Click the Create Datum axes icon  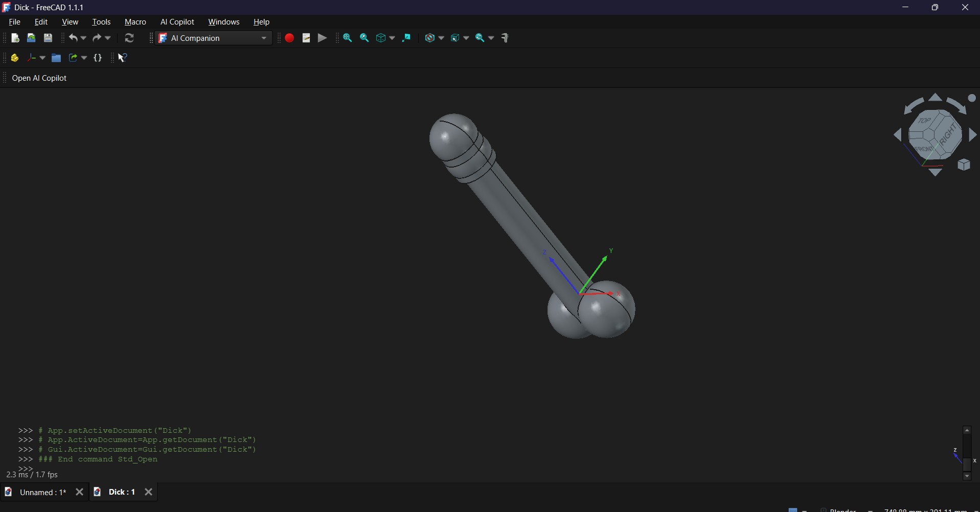[32, 58]
